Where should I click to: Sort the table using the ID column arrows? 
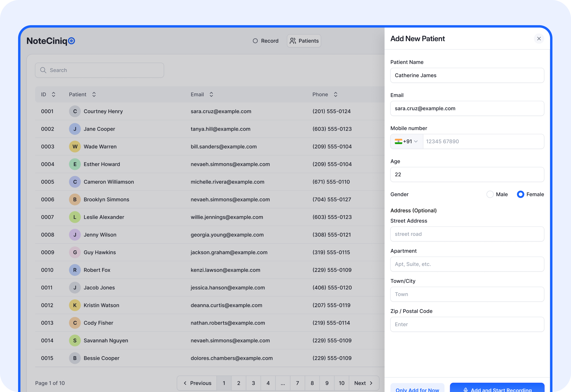point(53,94)
